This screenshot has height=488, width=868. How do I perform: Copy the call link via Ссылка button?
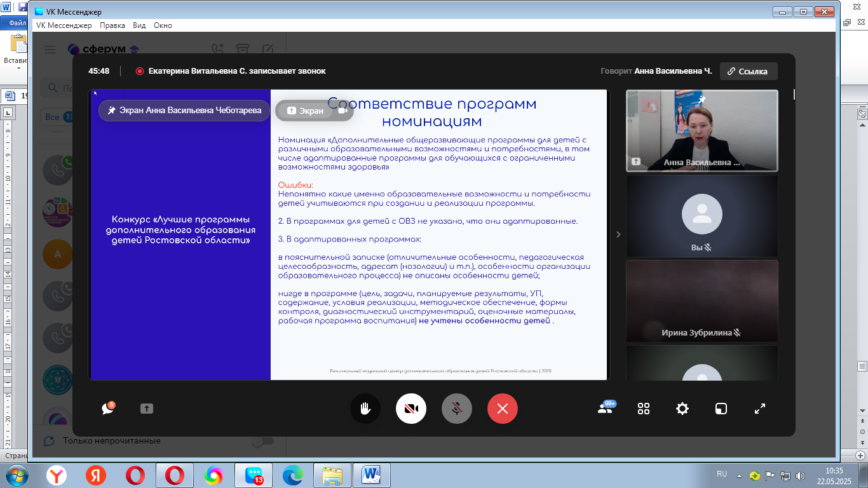[748, 71]
